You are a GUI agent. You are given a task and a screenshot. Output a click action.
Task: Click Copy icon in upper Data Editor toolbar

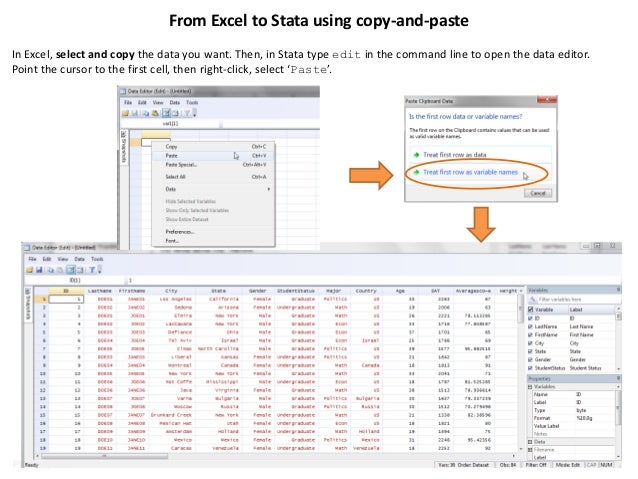pos(146,113)
